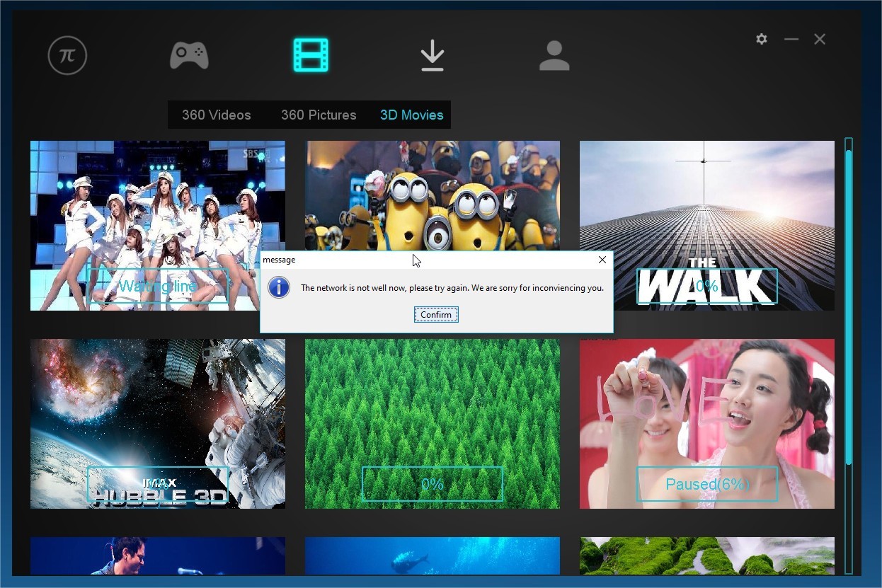Minimize the Pi player window

pos(791,39)
